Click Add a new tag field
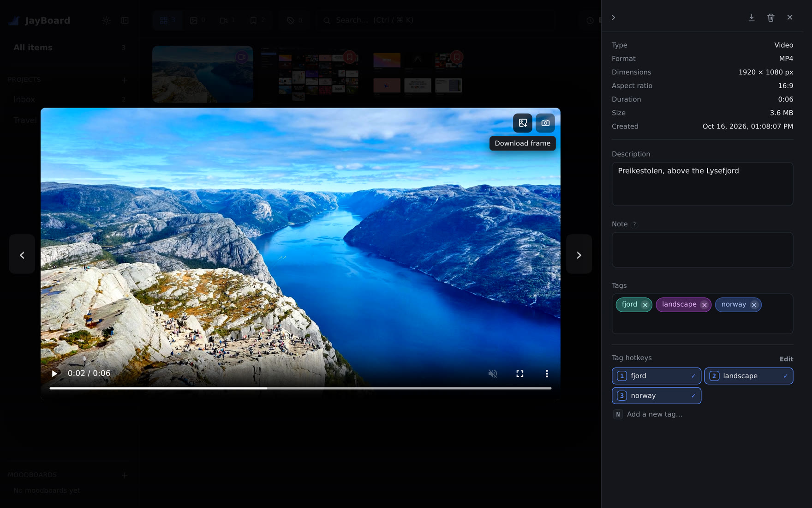This screenshot has width=812, height=508. coord(655,414)
